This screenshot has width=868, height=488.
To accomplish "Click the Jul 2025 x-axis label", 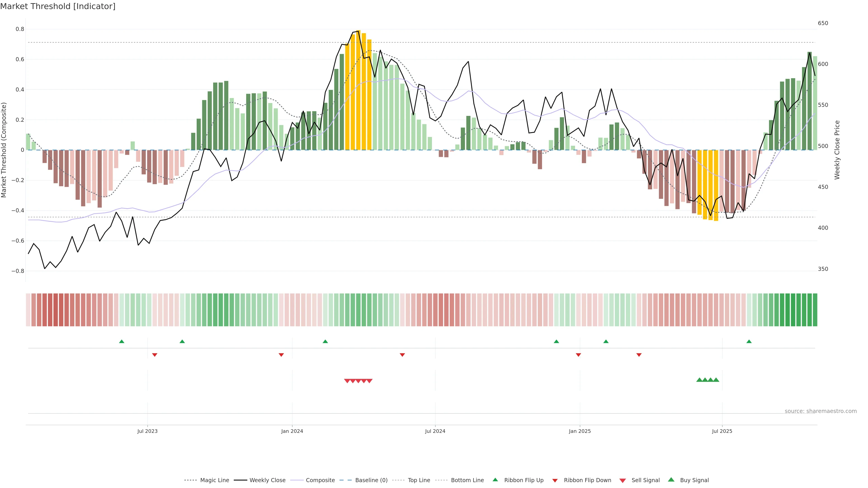I will click(722, 431).
